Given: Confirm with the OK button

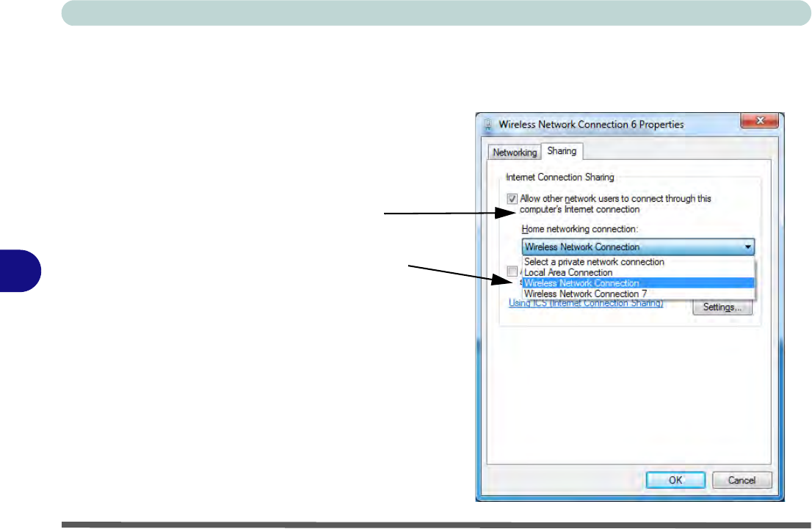Looking at the screenshot, I should (675, 480).
